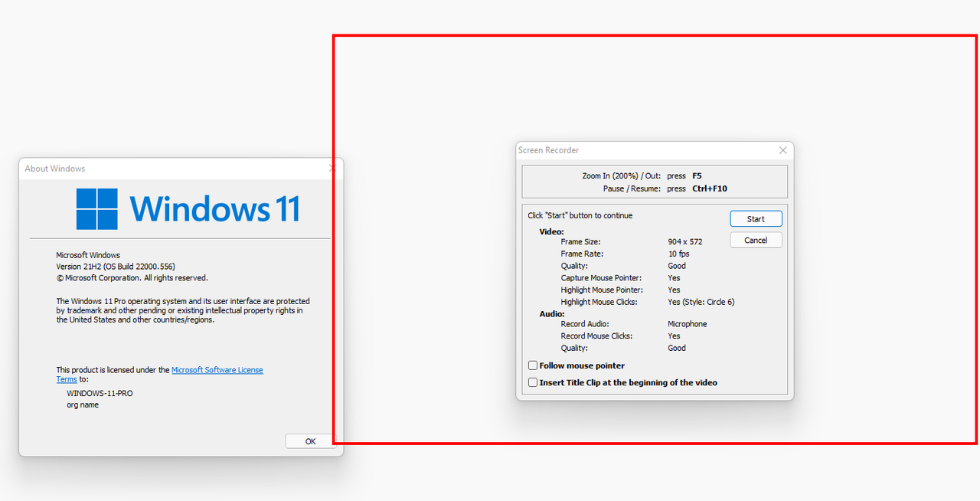
Task: Click the Record Audio value Microphone
Action: pos(687,325)
